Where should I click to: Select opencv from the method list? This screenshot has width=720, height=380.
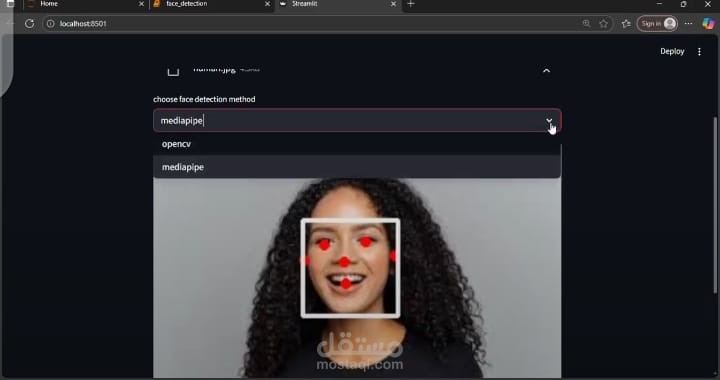click(357, 144)
